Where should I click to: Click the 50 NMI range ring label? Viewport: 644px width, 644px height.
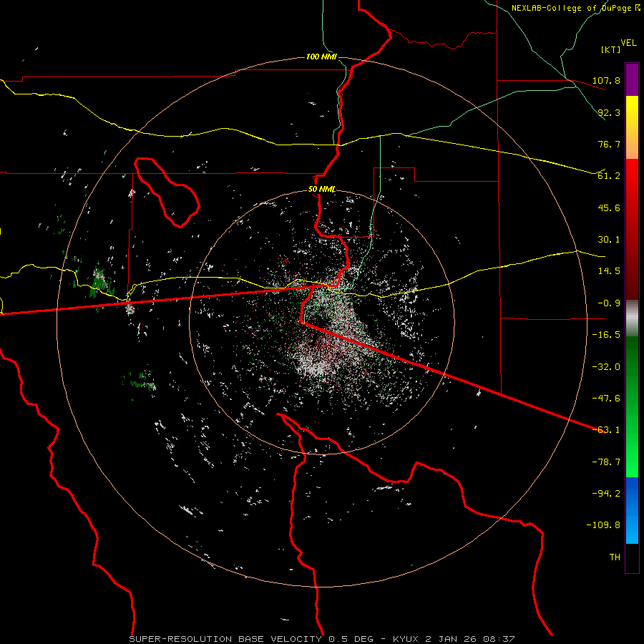[321, 189]
